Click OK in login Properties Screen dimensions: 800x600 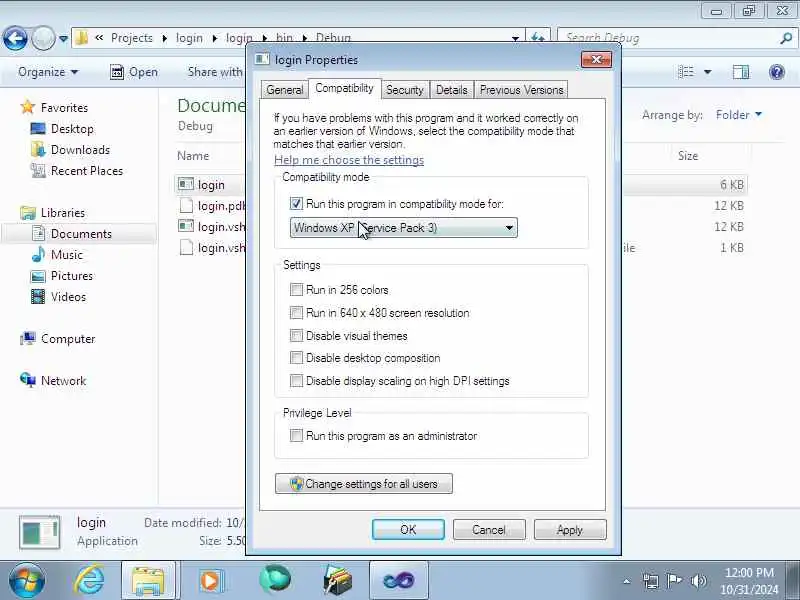pyautogui.click(x=408, y=530)
